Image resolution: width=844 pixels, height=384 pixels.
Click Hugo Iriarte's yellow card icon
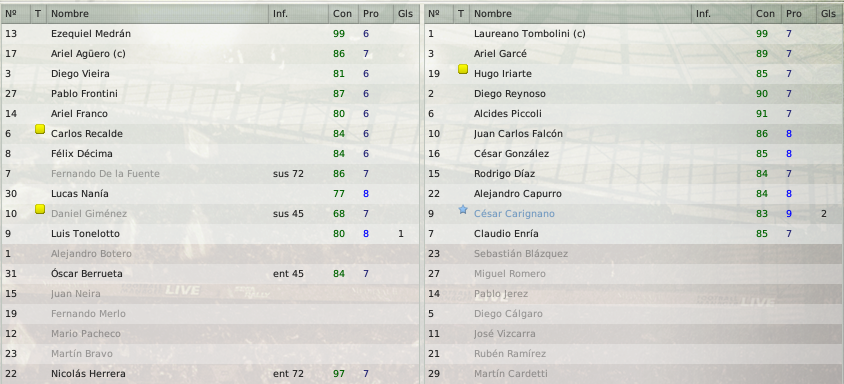[463, 69]
